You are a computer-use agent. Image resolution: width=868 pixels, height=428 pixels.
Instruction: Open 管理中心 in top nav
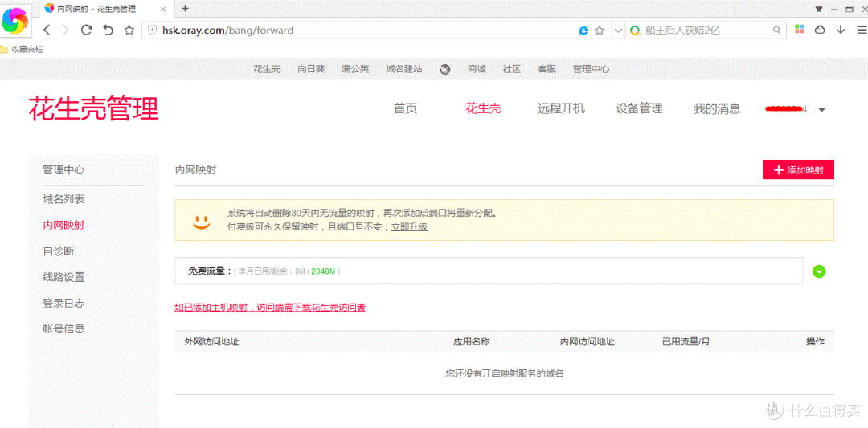tap(592, 69)
